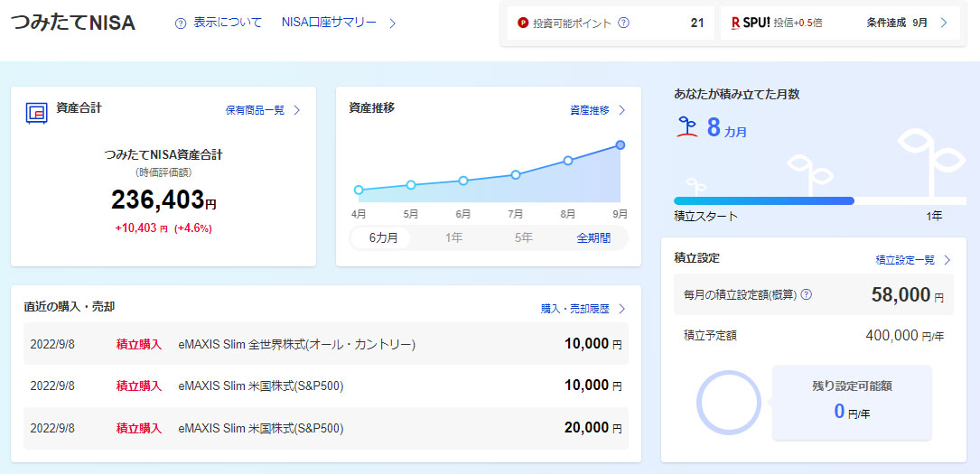The image size is (980, 474).
Task: Click the help icon next to 投資可能ポイント
Action: pos(623,23)
